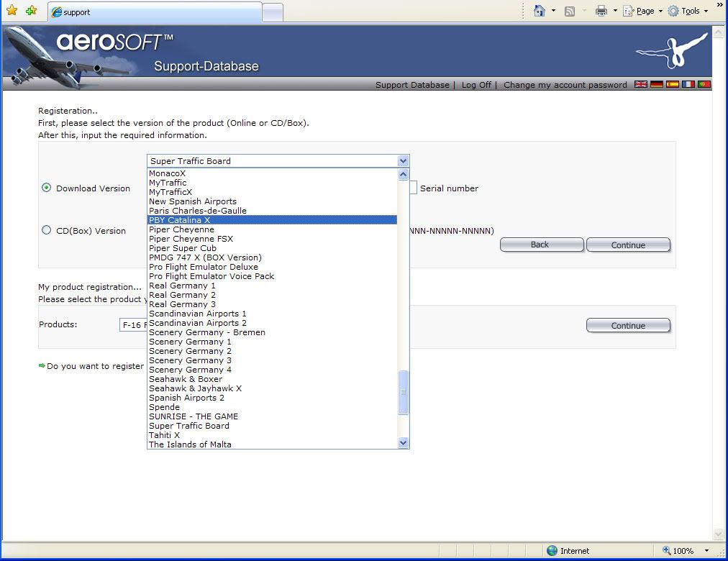Click the support browser tab
This screenshot has width=728, height=561.
click(x=155, y=12)
